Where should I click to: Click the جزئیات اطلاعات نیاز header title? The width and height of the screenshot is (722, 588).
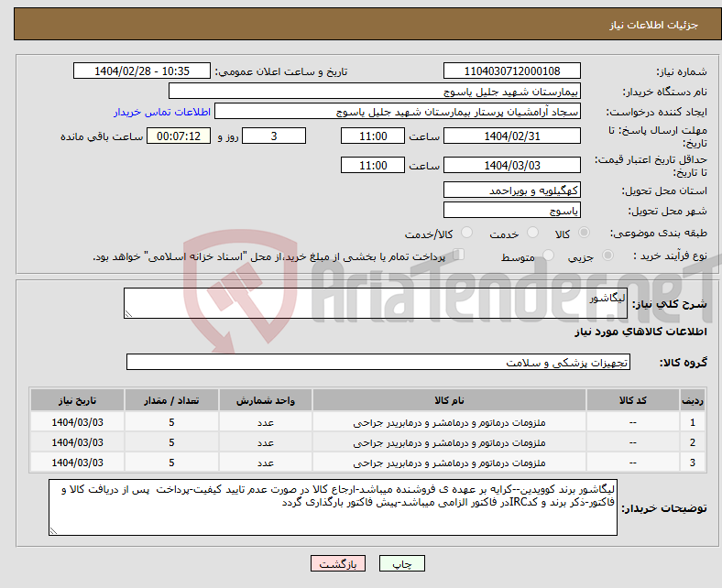pyautogui.click(x=654, y=25)
